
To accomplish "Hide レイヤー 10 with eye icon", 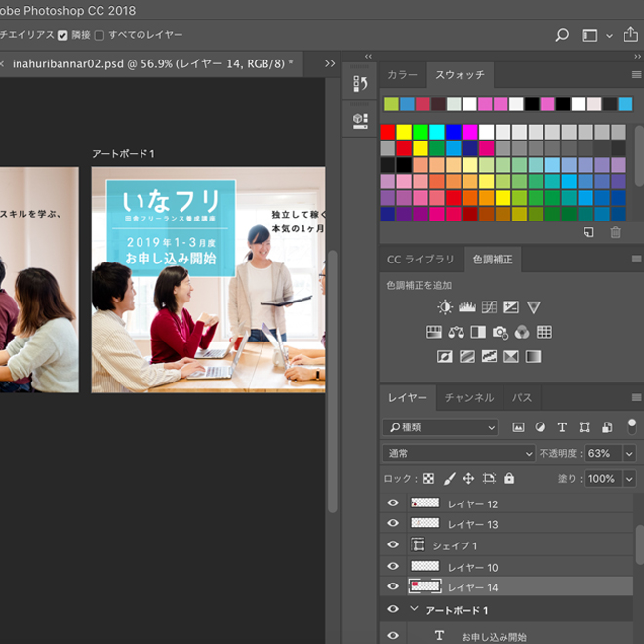I will [x=393, y=566].
